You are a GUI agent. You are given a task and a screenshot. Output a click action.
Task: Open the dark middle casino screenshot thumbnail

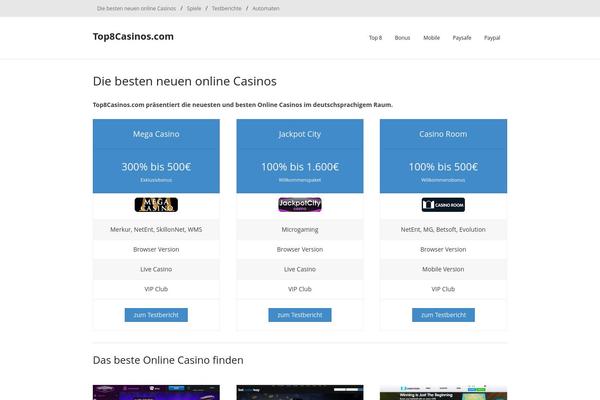point(300,392)
